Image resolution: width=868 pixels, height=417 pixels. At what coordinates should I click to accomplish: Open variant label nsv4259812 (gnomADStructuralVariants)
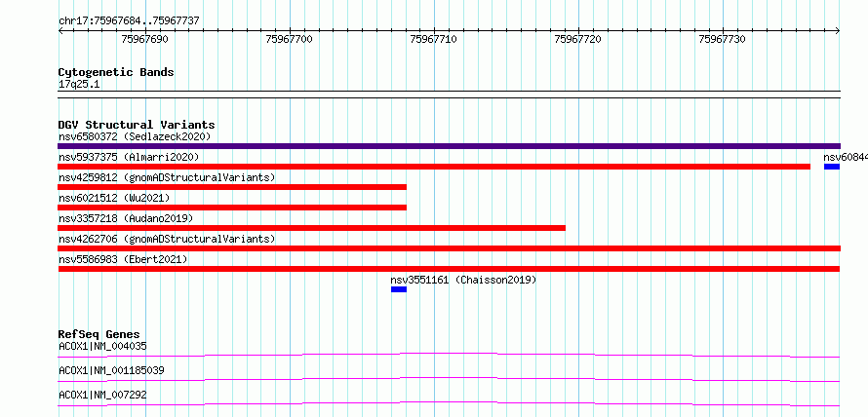coord(167,177)
